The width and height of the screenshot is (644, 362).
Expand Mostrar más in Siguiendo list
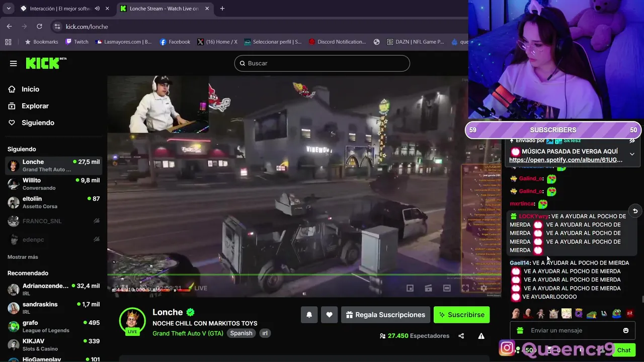[x=23, y=257]
